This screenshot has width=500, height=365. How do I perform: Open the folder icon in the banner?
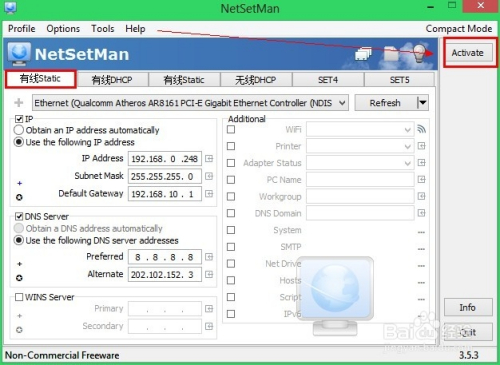tap(391, 53)
